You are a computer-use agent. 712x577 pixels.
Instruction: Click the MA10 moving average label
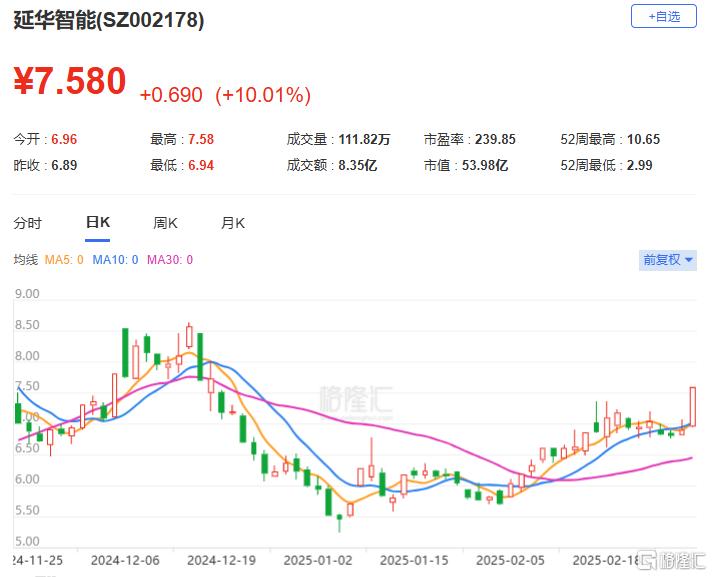(x=115, y=260)
